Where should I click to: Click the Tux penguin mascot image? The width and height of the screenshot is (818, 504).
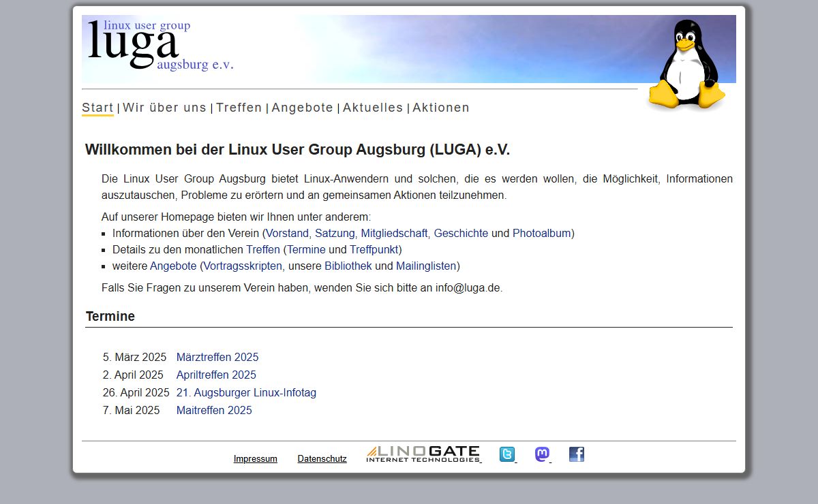(687, 64)
